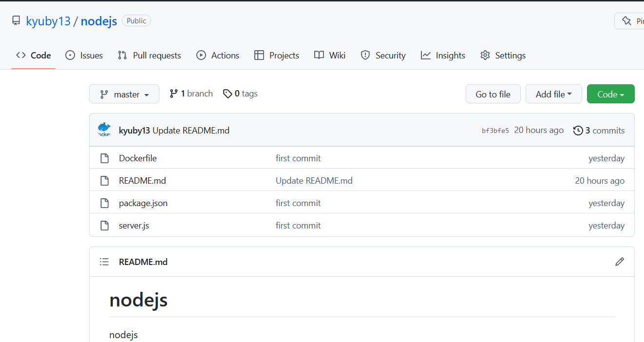Switch to the Issues tab

pyautogui.click(x=84, y=55)
